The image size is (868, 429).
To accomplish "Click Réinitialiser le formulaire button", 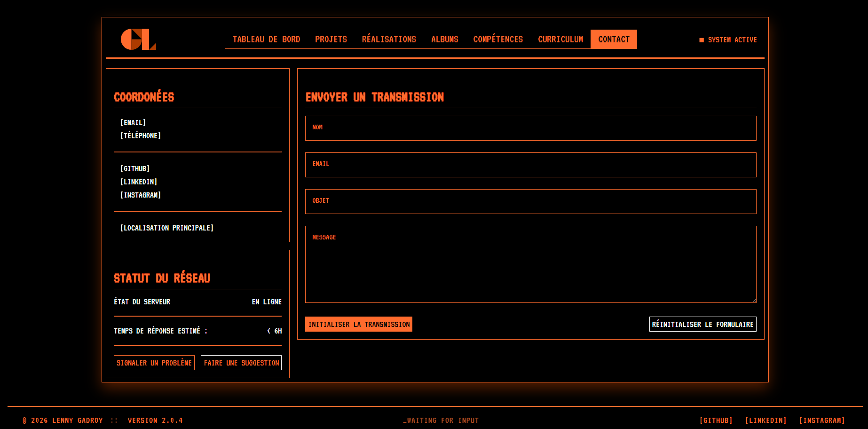I will pos(702,324).
